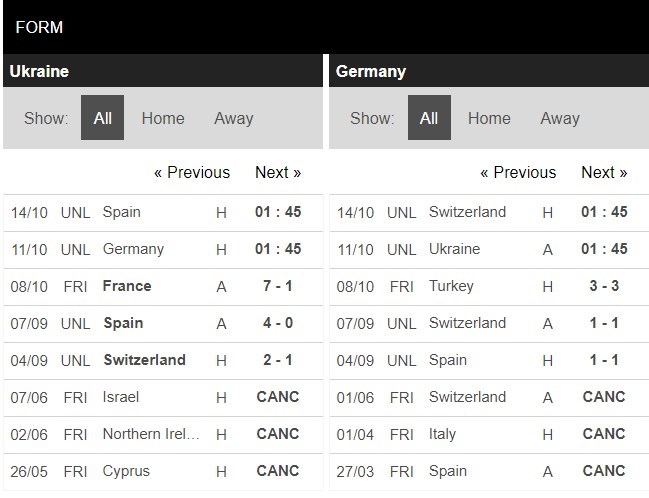Open Ukraine vs France 7 - 1 result
This screenshot has width=649, height=498.
[278, 286]
